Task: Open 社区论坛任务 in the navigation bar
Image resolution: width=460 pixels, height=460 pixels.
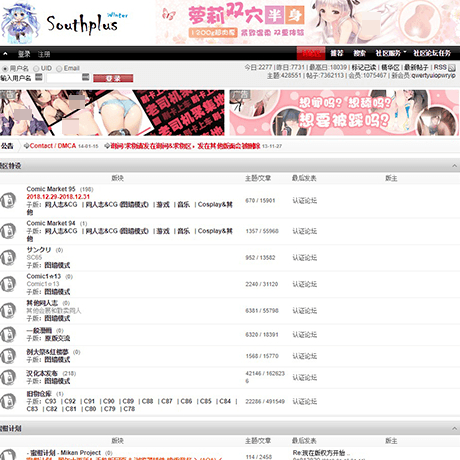Action: (432, 53)
